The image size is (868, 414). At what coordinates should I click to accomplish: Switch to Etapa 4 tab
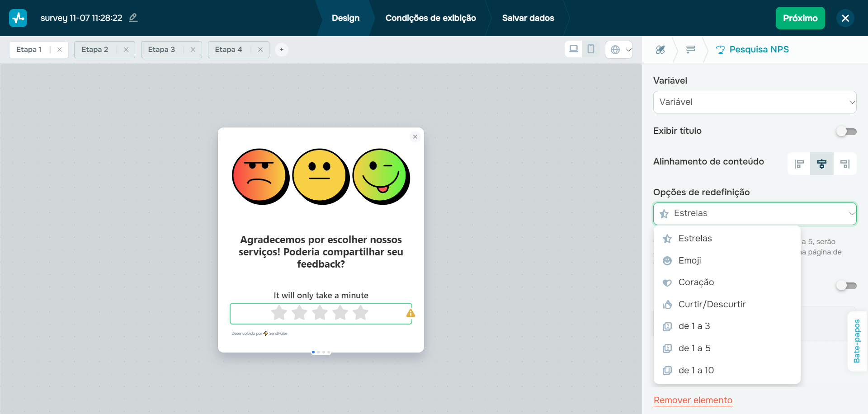pos(228,50)
